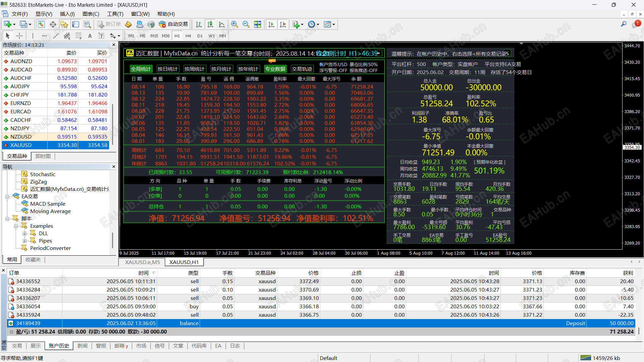
Task: Open the Strategy Tester magnifier icon
Action: click(87, 24)
